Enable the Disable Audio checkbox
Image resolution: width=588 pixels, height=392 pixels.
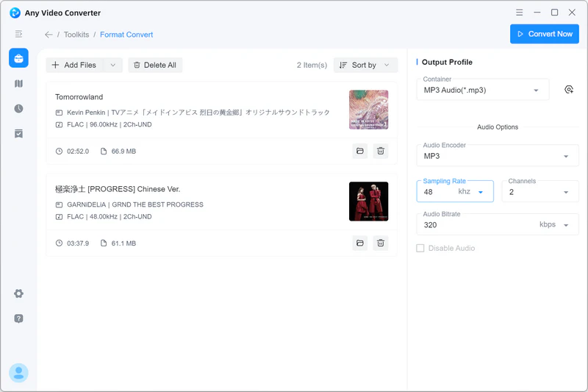[420, 249]
